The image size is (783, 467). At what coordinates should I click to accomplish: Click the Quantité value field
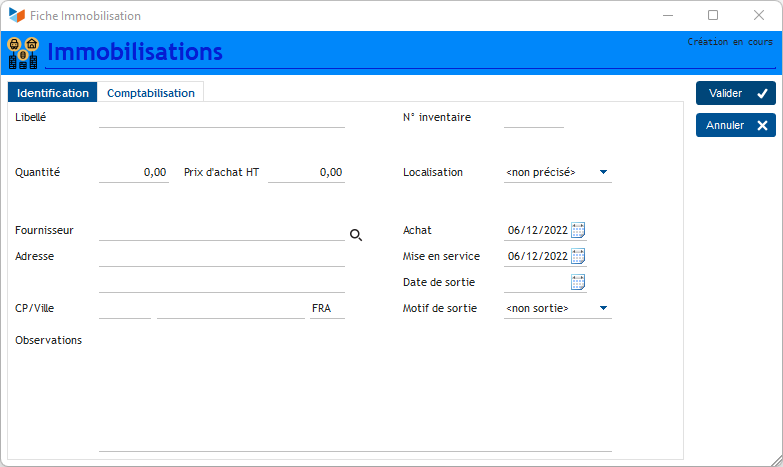(x=133, y=172)
